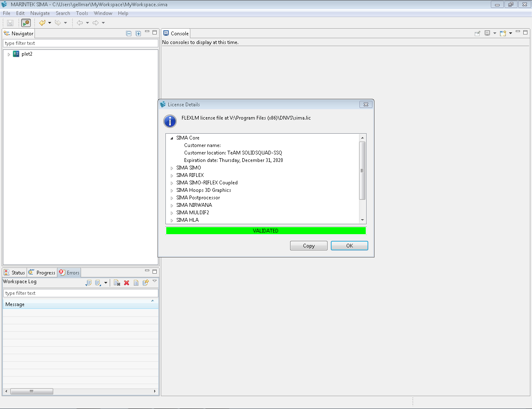Expand the plet2 tree node

click(9, 54)
